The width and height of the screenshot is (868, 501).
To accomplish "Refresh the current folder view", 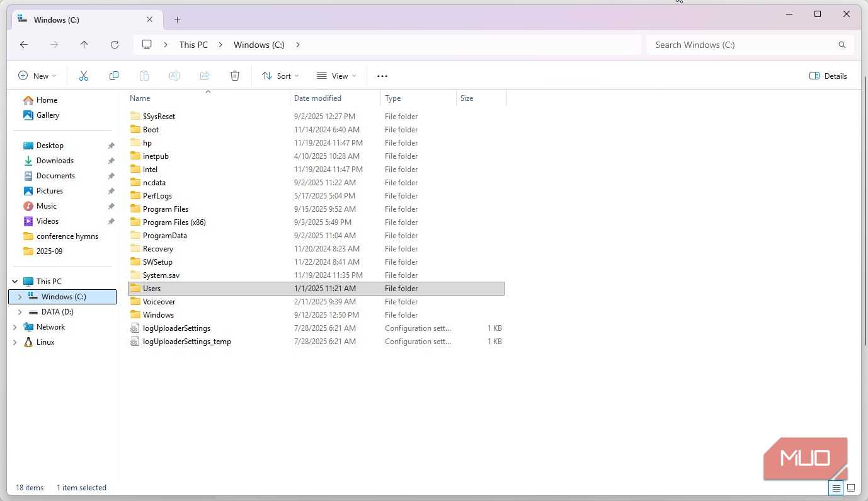I will click(x=115, y=45).
